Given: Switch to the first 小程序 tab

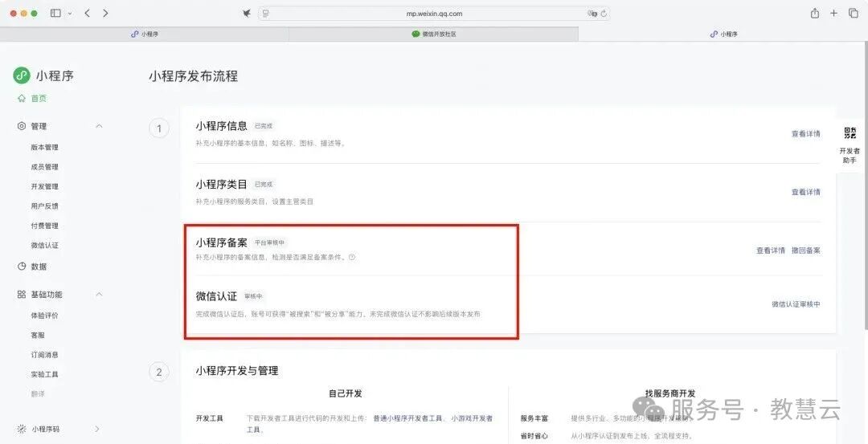Looking at the screenshot, I should pos(145,34).
